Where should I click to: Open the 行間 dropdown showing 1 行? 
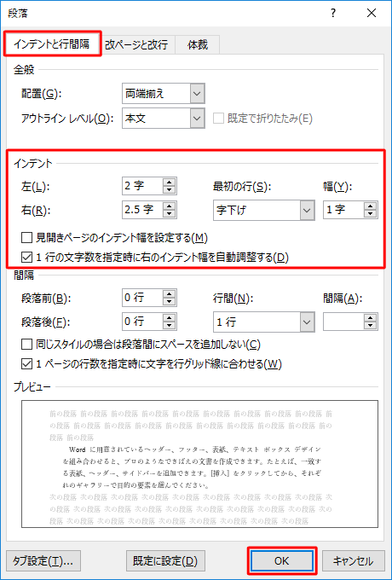[264, 322]
